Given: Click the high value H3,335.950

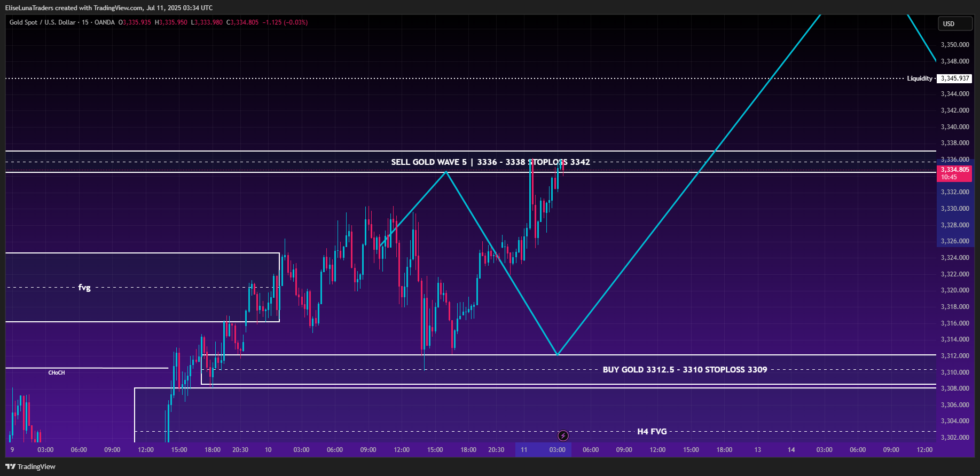Looking at the screenshot, I should coord(171,22).
